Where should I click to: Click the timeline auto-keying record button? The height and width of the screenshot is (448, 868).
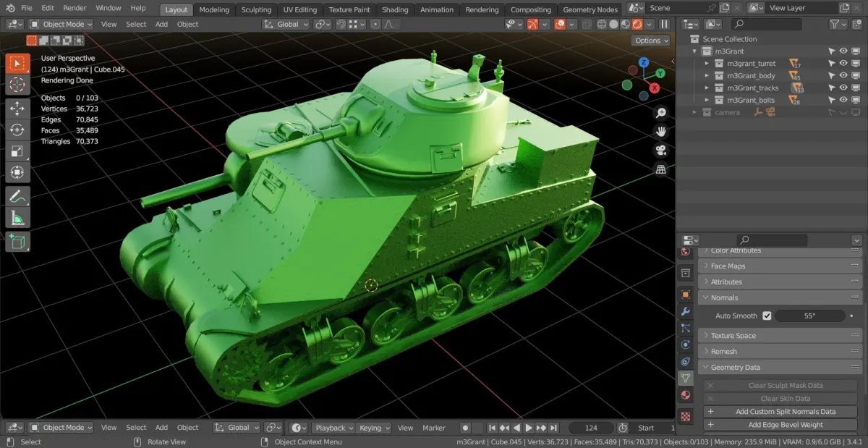tap(465, 428)
